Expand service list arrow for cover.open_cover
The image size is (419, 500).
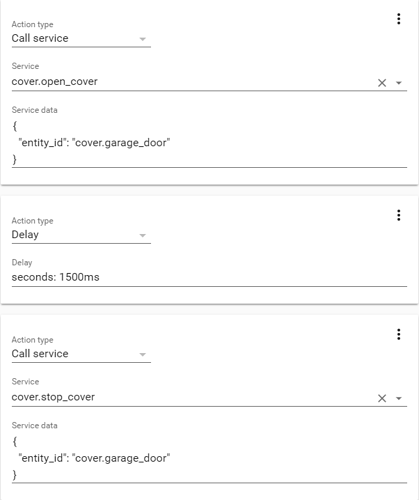point(399,83)
